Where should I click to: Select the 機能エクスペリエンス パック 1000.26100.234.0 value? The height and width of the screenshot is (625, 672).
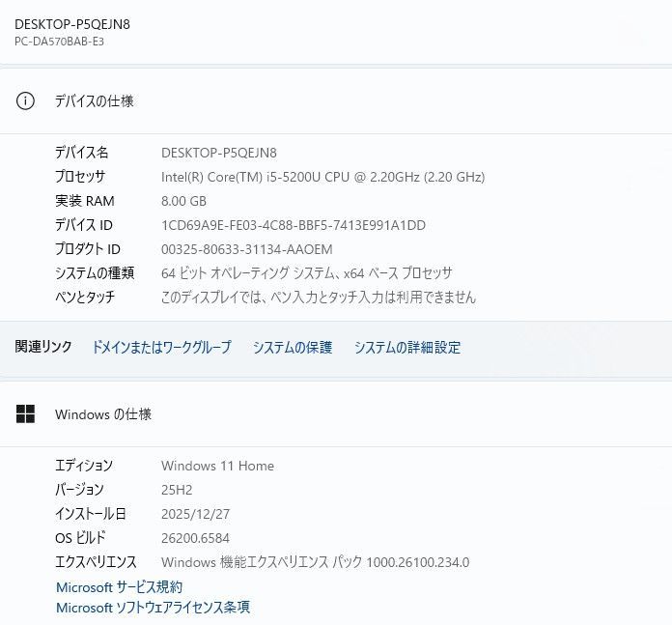[316, 561]
